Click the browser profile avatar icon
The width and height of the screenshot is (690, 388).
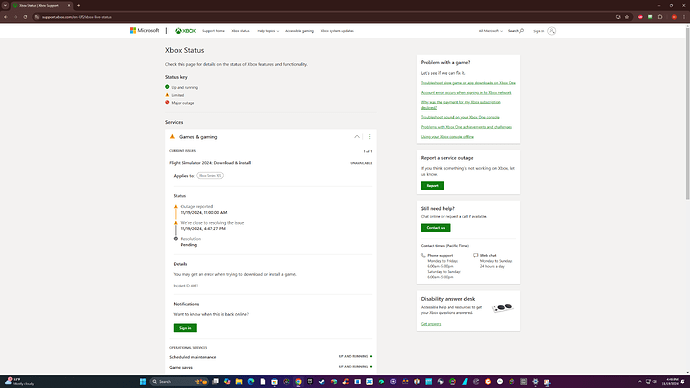[674, 17]
